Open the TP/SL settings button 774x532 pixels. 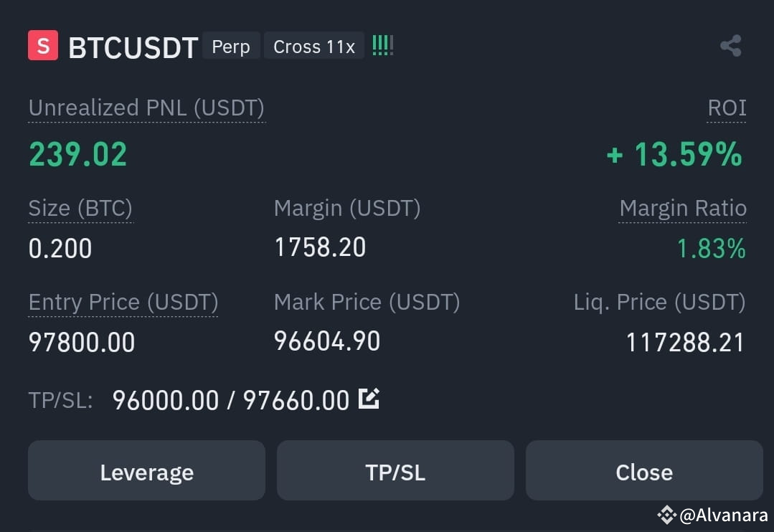pyautogui.click(x=395, y=471)
